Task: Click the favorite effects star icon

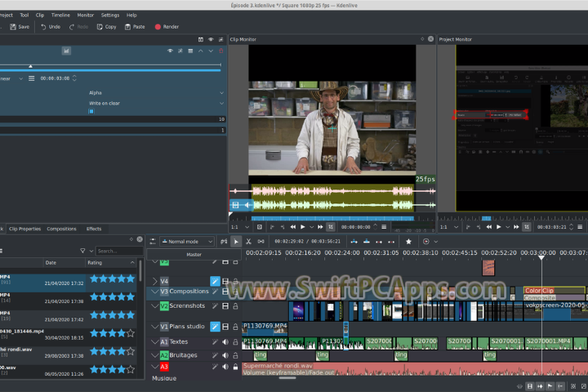Action: 409,242
